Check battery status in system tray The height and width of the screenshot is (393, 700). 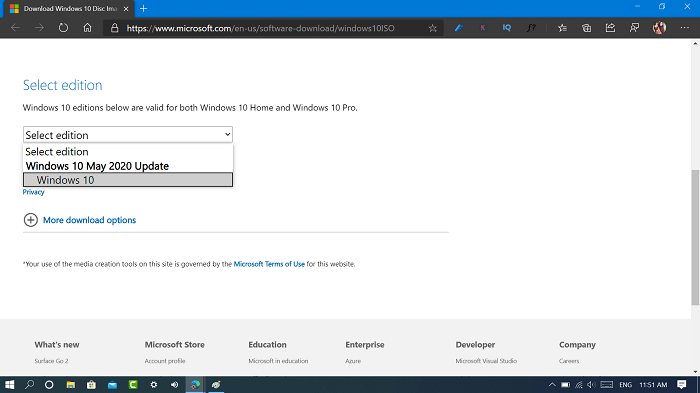pos(565,385)
